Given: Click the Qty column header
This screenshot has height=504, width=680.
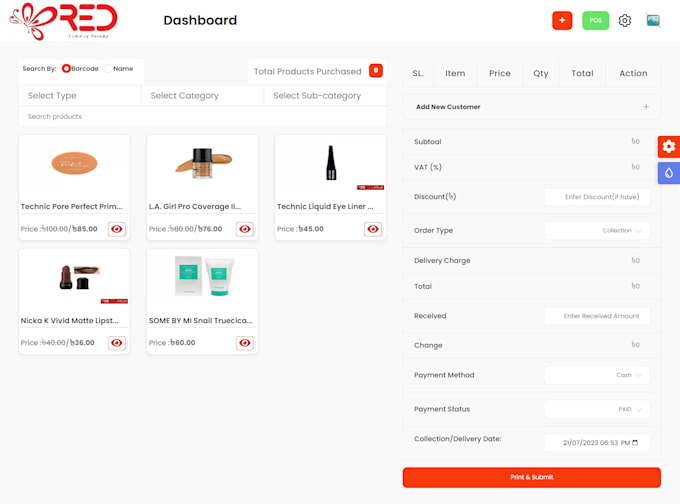Looking at the screenshot, I should tap(541, 73).
